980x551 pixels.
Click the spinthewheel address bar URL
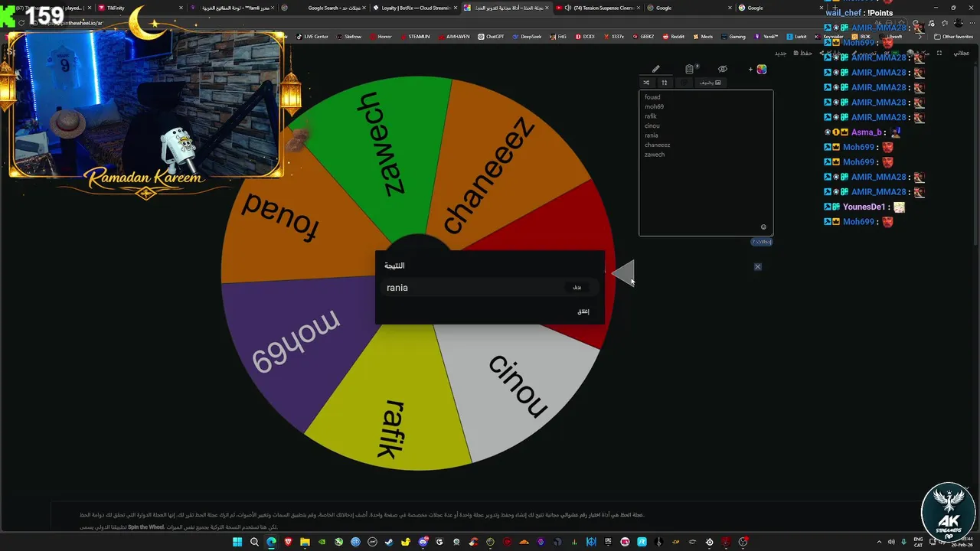73,23
